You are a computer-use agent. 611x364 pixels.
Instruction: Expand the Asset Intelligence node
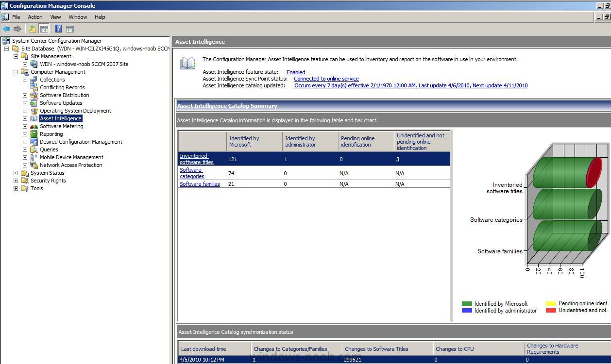tap(25, 118)
